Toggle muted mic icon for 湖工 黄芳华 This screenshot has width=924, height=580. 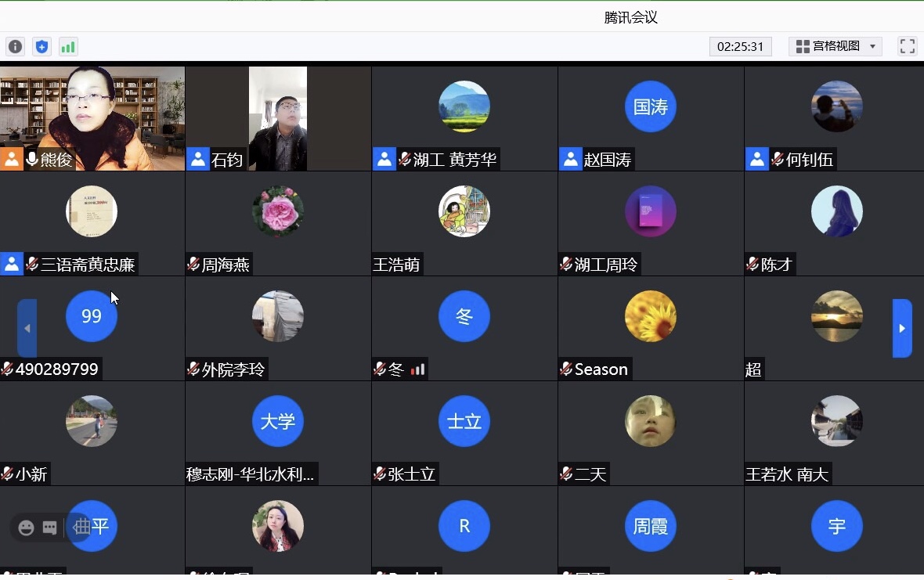(405, 160)
